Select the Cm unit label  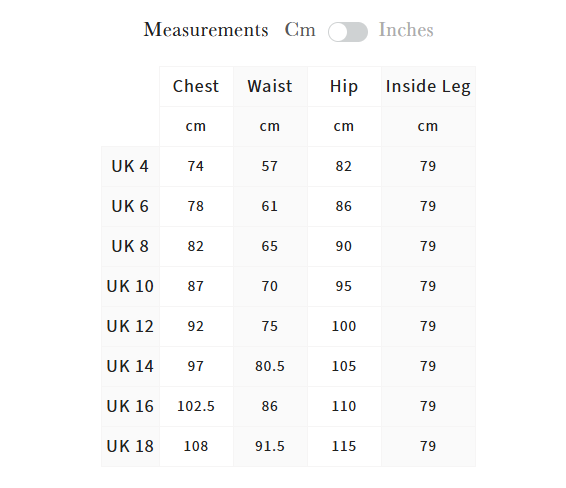click(x=300, y=30)
